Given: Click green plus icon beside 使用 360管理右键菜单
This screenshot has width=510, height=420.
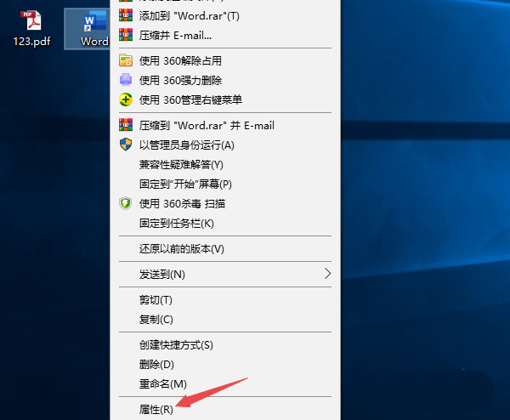Looking at the screenshot, I should pyautogui.click(x=126, y=99).
